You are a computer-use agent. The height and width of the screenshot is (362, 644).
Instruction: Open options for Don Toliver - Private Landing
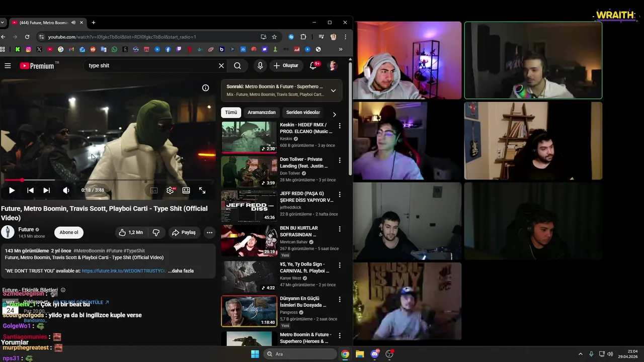[340, 160]
